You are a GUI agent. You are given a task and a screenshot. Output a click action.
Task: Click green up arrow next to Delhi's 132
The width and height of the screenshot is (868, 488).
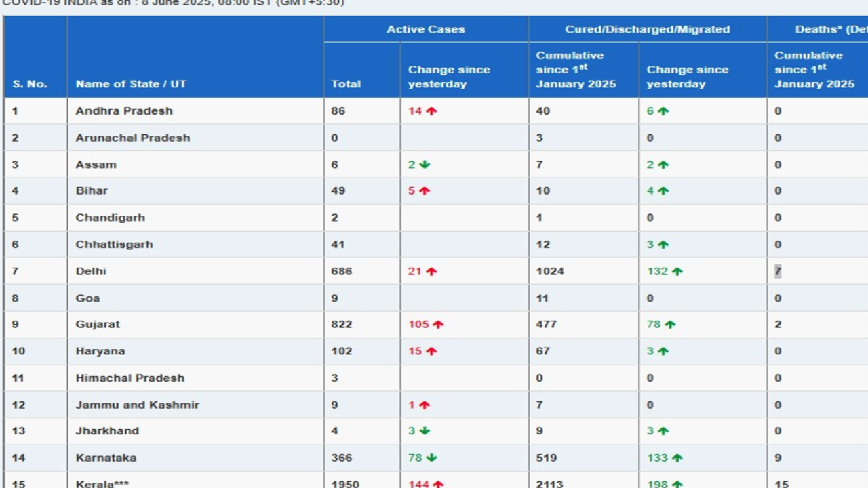coord(677,272)
